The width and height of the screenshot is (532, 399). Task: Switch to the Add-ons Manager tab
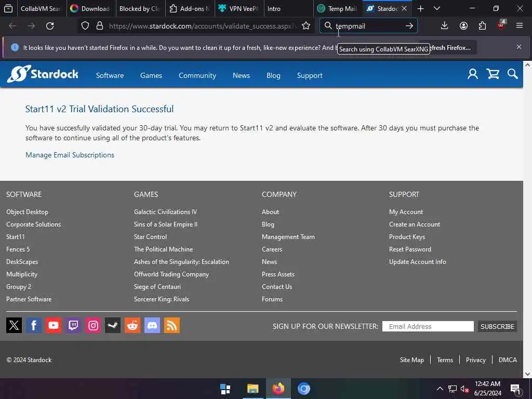pos(190,8)
